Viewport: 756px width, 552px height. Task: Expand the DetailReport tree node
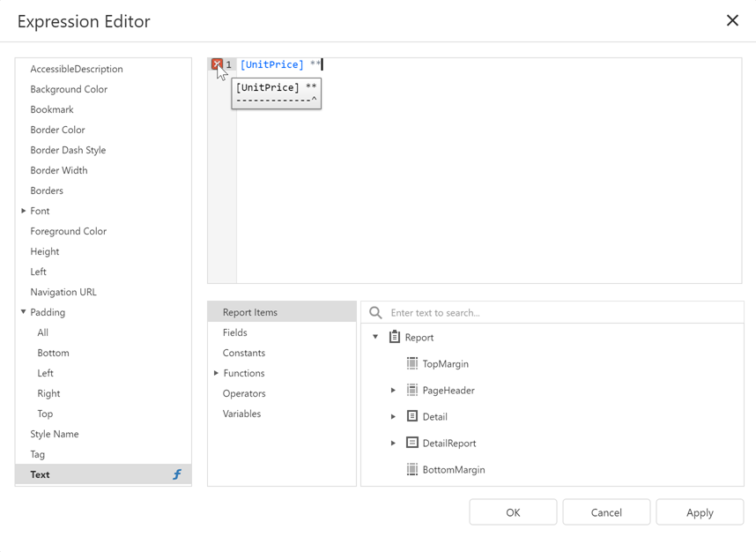click(392, 443)
